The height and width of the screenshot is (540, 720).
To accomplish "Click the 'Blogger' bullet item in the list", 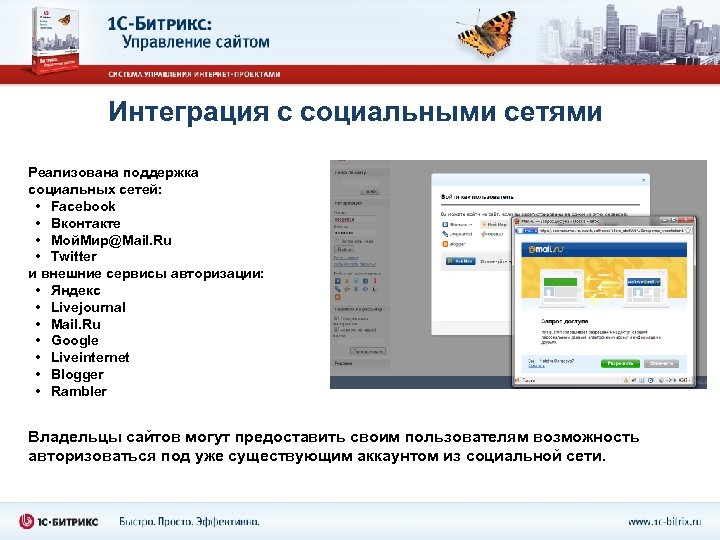I will [77, 375].
